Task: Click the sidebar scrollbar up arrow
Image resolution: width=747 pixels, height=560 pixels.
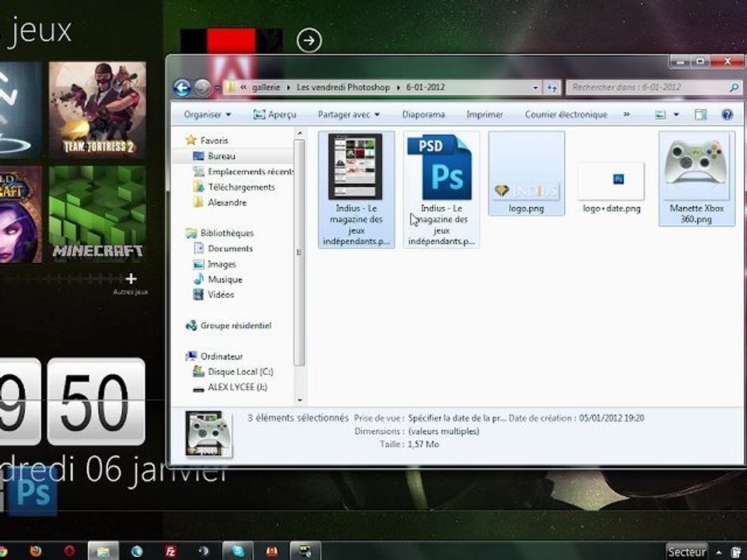Action: point(300,133)
